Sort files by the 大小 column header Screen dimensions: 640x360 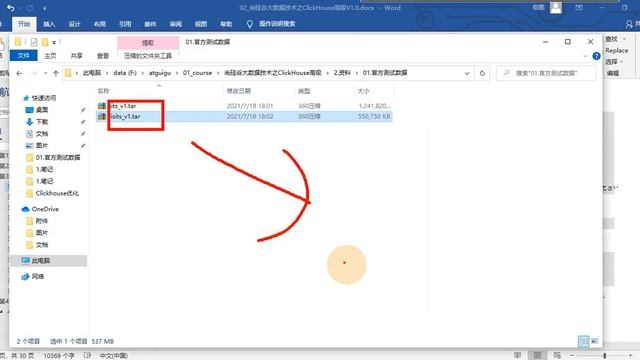(363, 91)
